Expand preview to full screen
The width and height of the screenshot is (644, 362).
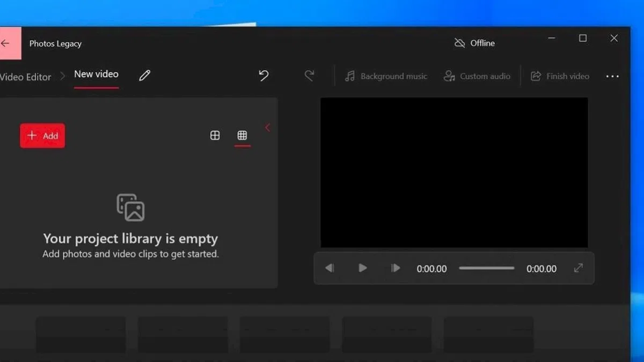click(x=578, y=268)
